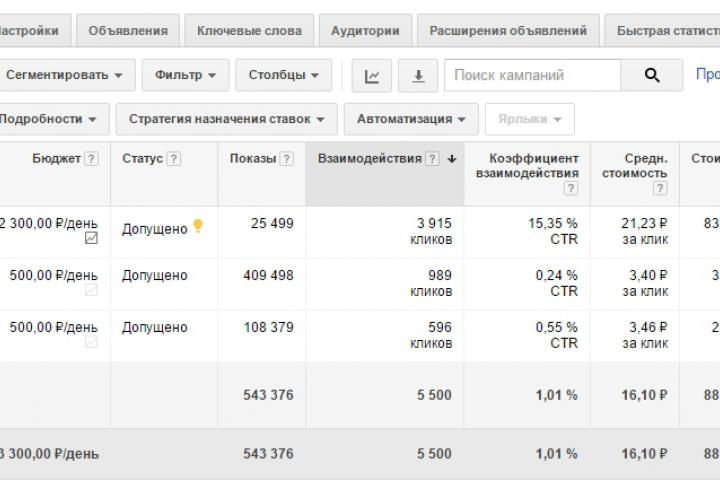Sort by the Показы column header
Image resolution: width=720 pixels, height=480 pixels.
(x=253, y=158)
